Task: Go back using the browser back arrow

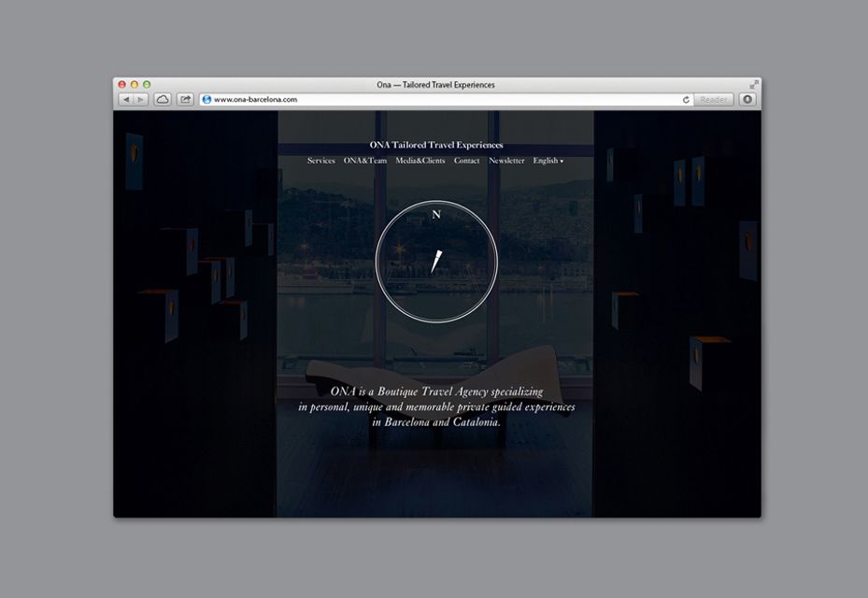Action: pos(126,100)
